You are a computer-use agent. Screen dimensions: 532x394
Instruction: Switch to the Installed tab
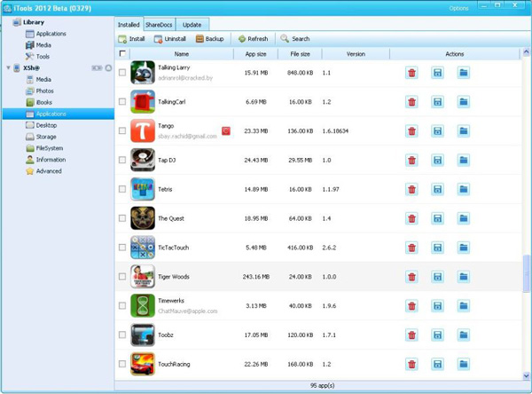[129, 25]
